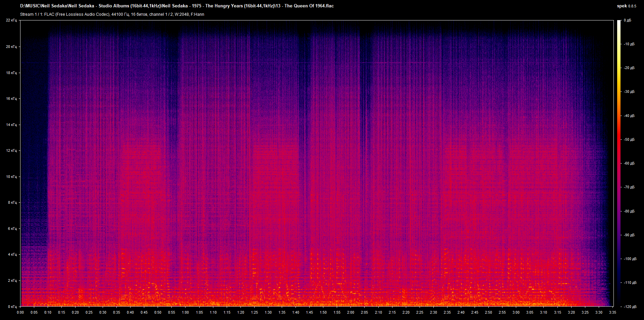Click the -120 дБ level scale label
The height and width of the screenshot is (320, 644).
[630, 307]
